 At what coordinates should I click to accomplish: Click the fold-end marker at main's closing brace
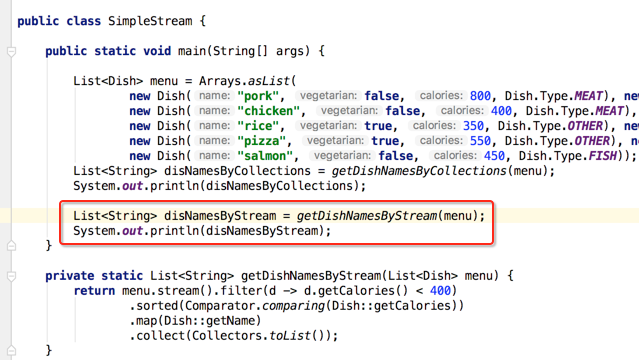tap(11, 245)
